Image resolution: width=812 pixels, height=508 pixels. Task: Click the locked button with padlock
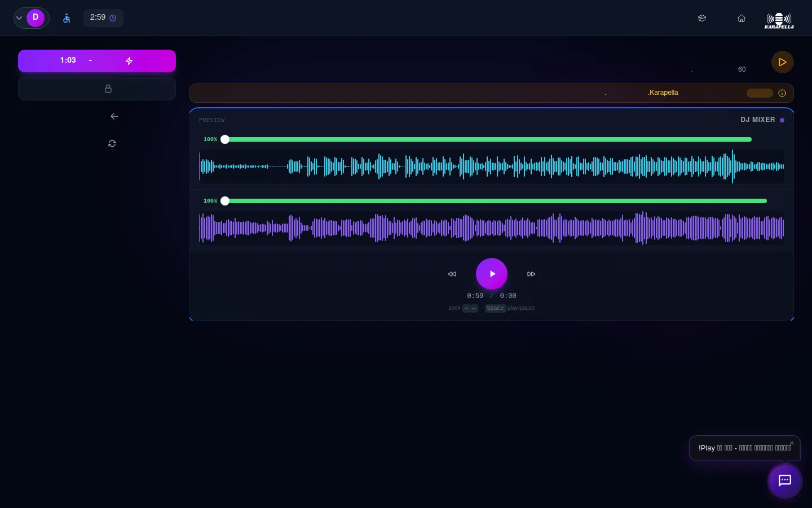[97, 89]
